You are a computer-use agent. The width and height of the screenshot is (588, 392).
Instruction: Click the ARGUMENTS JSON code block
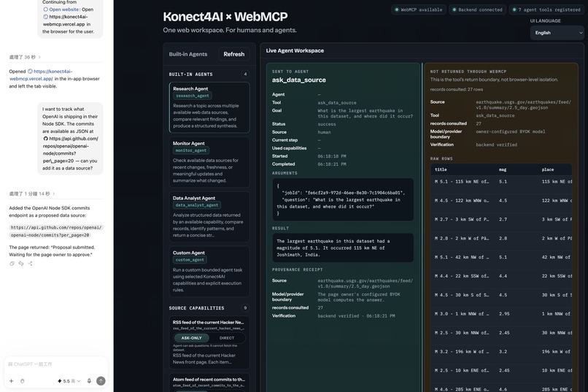(x=343, y=199)
